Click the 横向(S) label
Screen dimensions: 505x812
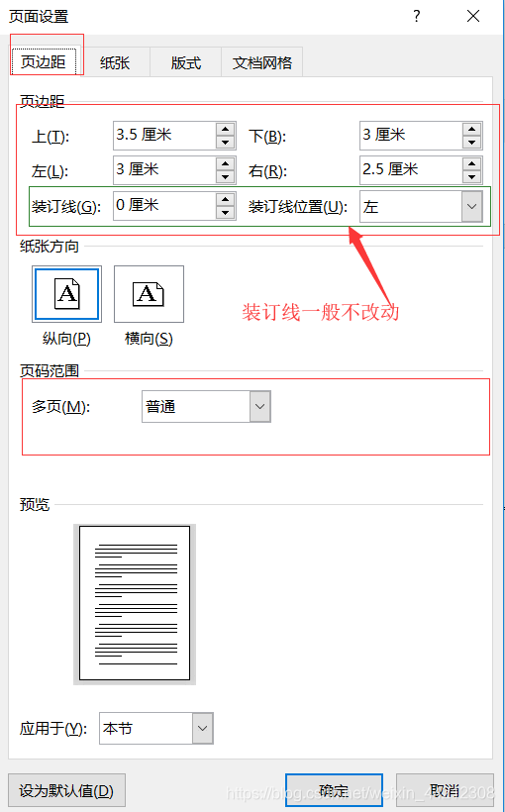[x=149, y=339]
